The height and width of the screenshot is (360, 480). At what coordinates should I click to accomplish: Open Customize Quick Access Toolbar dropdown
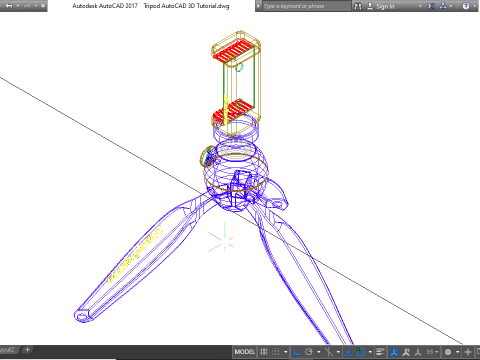(x=43, y=6)
